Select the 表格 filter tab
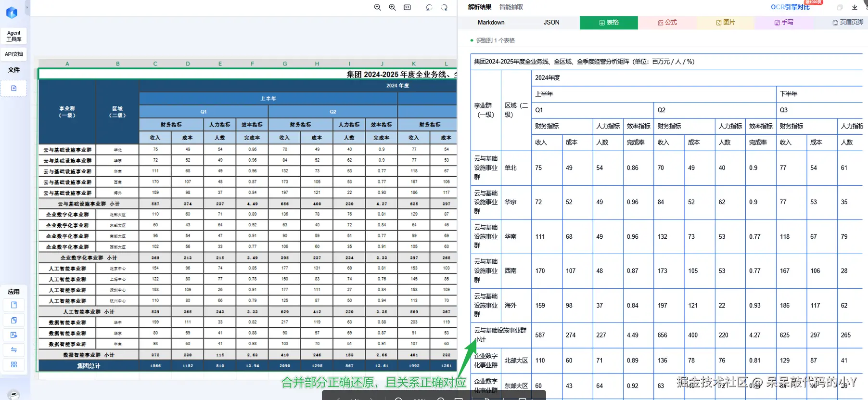The image size is (868, 400). 609,23
